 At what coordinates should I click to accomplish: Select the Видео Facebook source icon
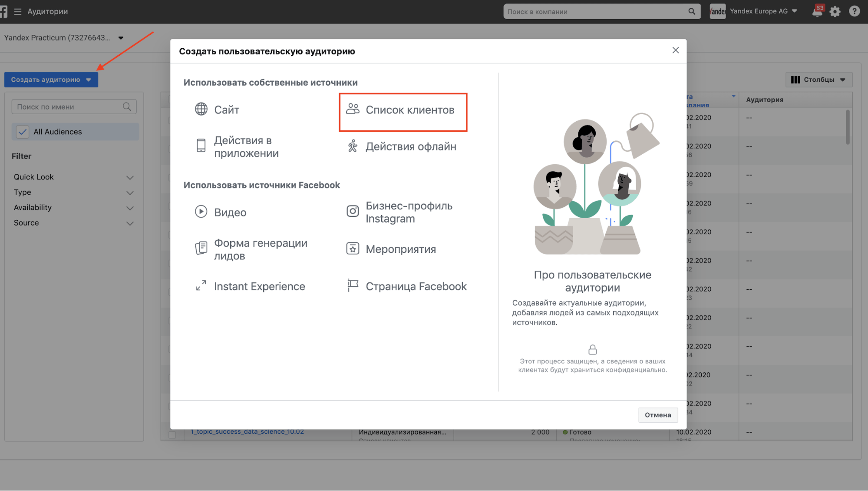click(x=201, y=212)
